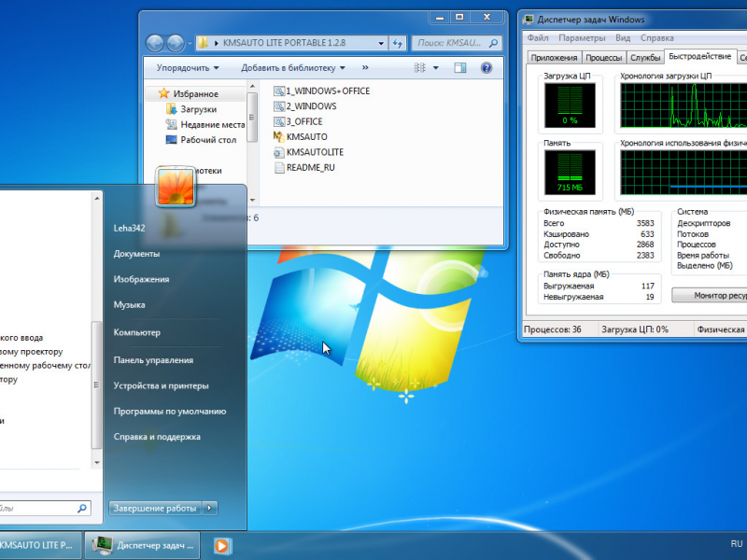This screenshot has height=560, width=747.
Task: Click the Start menu scroll down arrow
Action: pyautogui.click(x=97, y=462)
